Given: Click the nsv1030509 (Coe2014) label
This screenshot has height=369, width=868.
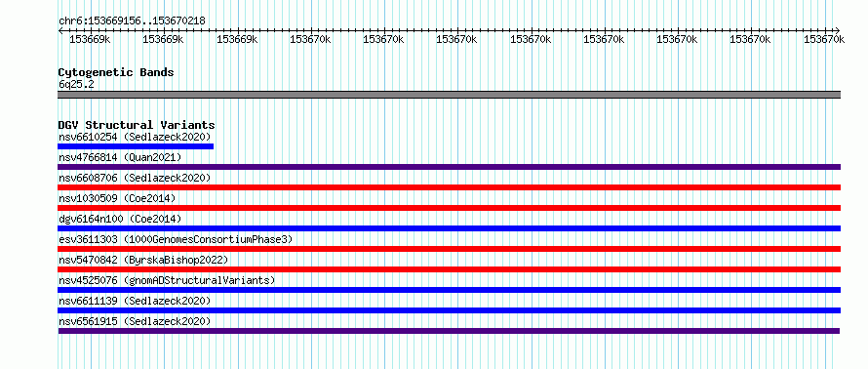Looking at the screenshot, I should 117,198.
